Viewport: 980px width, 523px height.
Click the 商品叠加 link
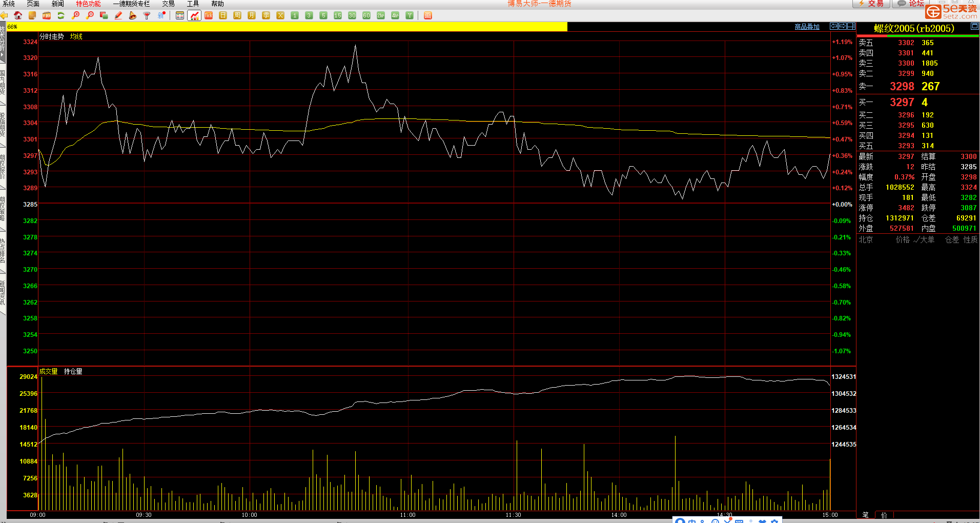[807, 27]
